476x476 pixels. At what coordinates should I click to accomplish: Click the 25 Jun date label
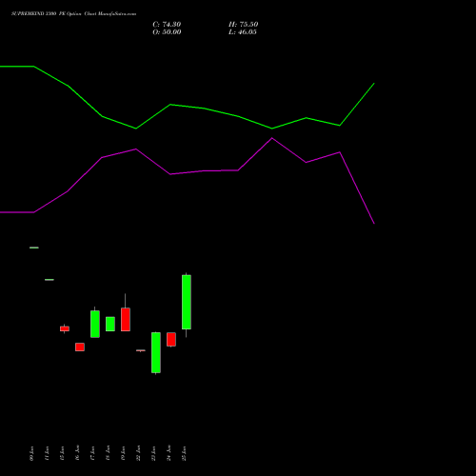click(184, 453)
